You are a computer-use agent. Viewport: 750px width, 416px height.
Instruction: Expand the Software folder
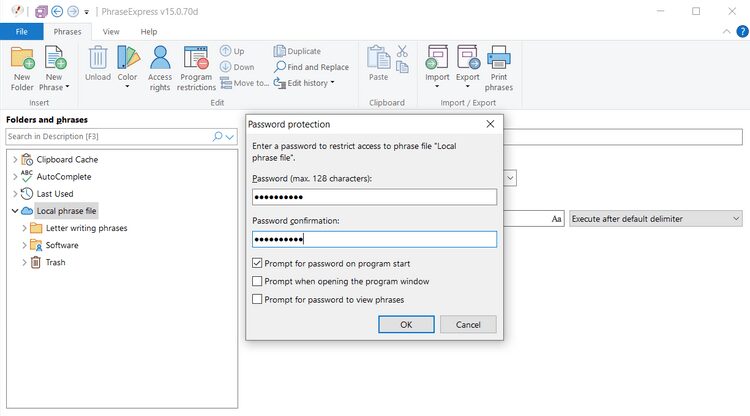[x=24, y=245]
